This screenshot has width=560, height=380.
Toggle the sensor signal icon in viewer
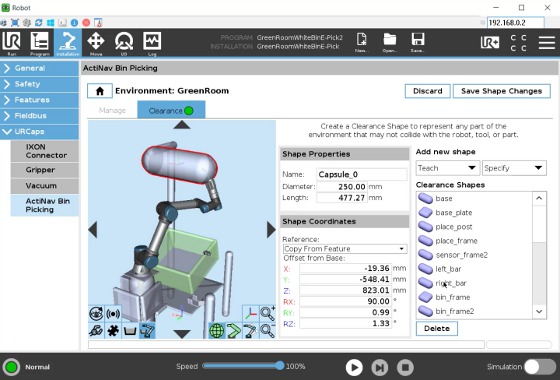[113, 314]
